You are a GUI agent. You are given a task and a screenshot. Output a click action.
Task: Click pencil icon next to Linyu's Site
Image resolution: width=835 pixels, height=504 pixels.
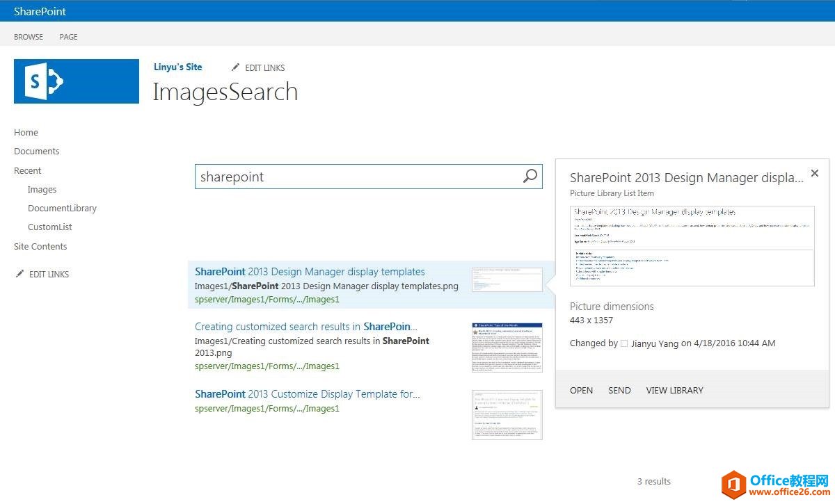click(x=235, y=67)
